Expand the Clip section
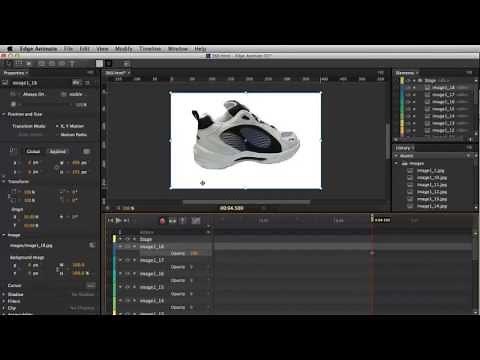The height and width of the screenshot is (360, 480). (x=4, y=308)
